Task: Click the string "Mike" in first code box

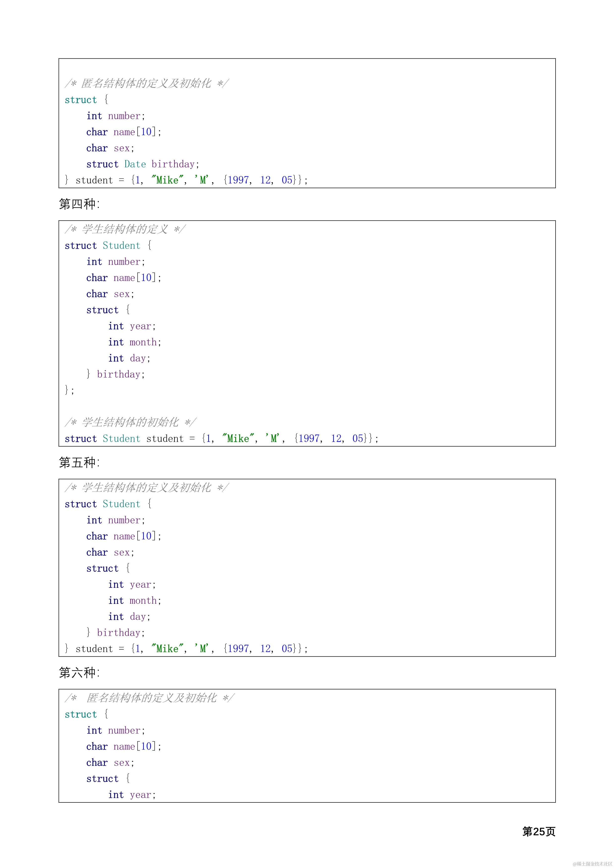Action: [x=167, y=180]
